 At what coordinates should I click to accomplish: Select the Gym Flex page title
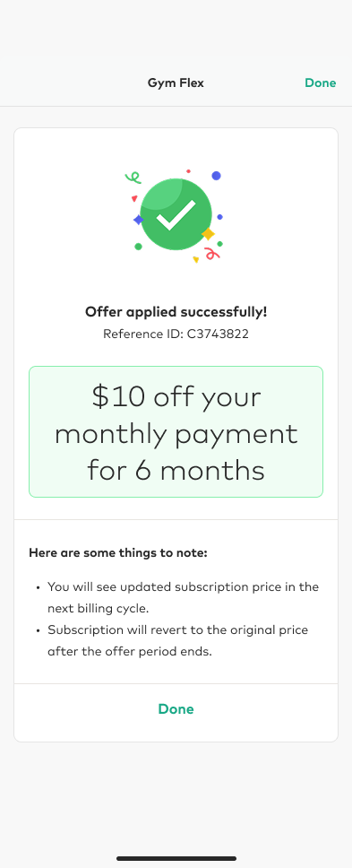tap(176, 83)
